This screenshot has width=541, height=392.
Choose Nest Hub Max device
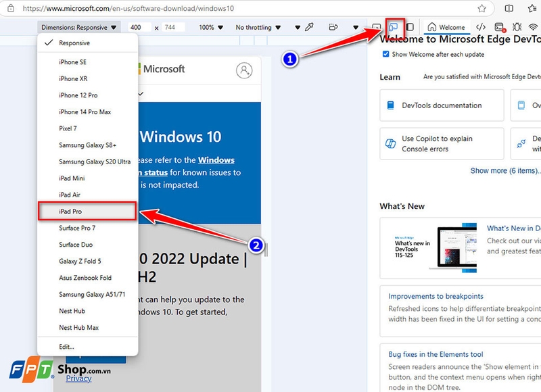pos(88,327)
